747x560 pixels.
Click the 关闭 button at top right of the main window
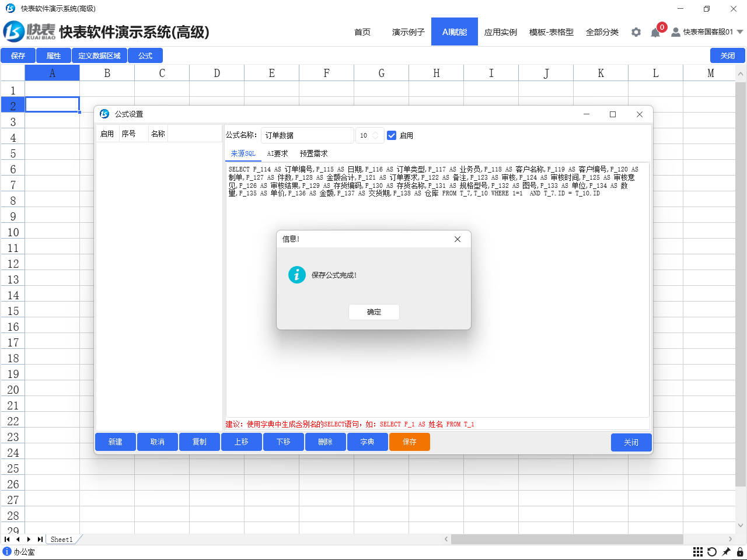[x=728, y=55]
